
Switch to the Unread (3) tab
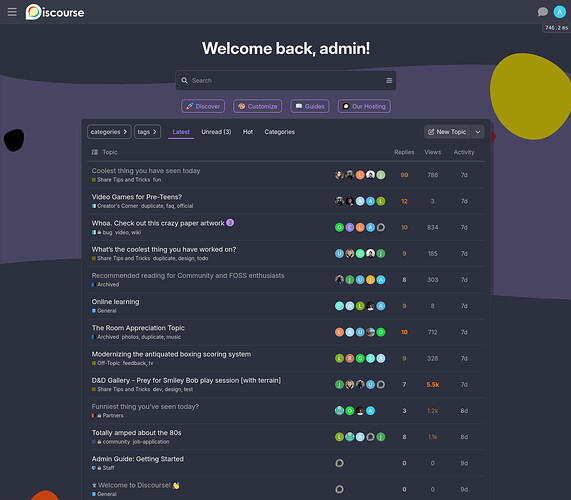point(216,132)
